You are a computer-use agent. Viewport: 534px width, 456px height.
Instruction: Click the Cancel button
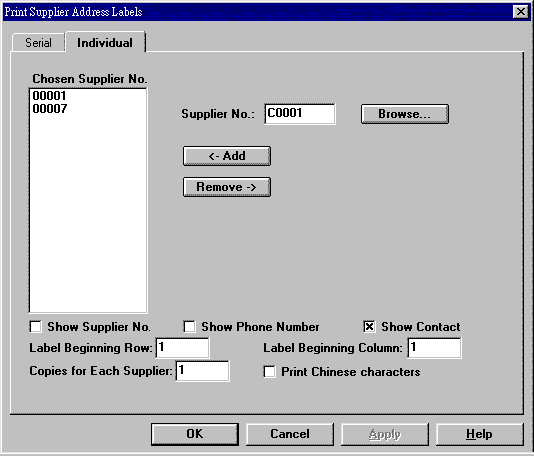point(290,434)
